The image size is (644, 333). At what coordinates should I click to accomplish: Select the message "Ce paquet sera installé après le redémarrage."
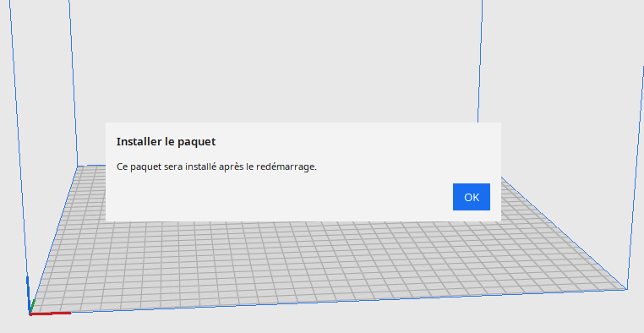(x=217, y=167)
